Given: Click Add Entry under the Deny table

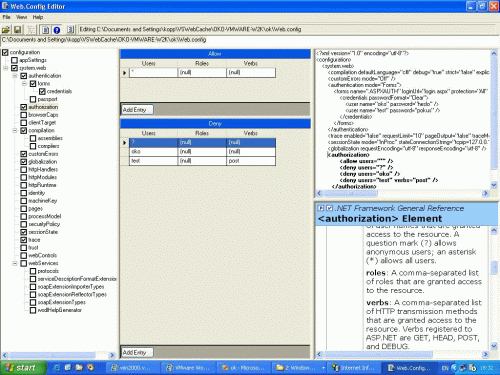Looking at the screenshot, I should coord(137,352).
